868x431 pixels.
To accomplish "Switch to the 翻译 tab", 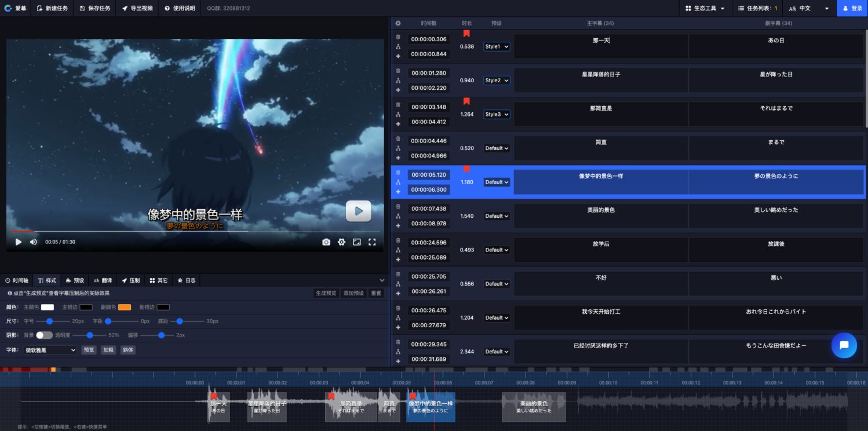I will 103,280.
